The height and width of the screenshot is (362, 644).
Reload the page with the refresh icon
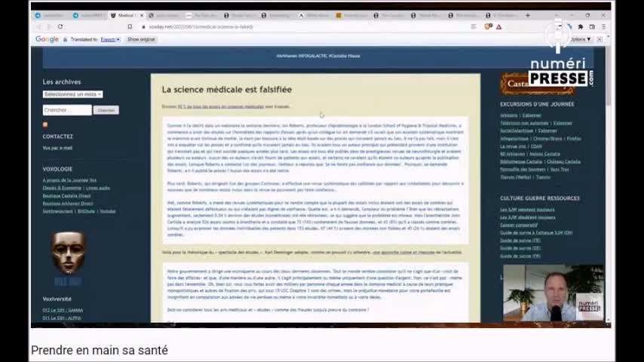pos(60,26)
